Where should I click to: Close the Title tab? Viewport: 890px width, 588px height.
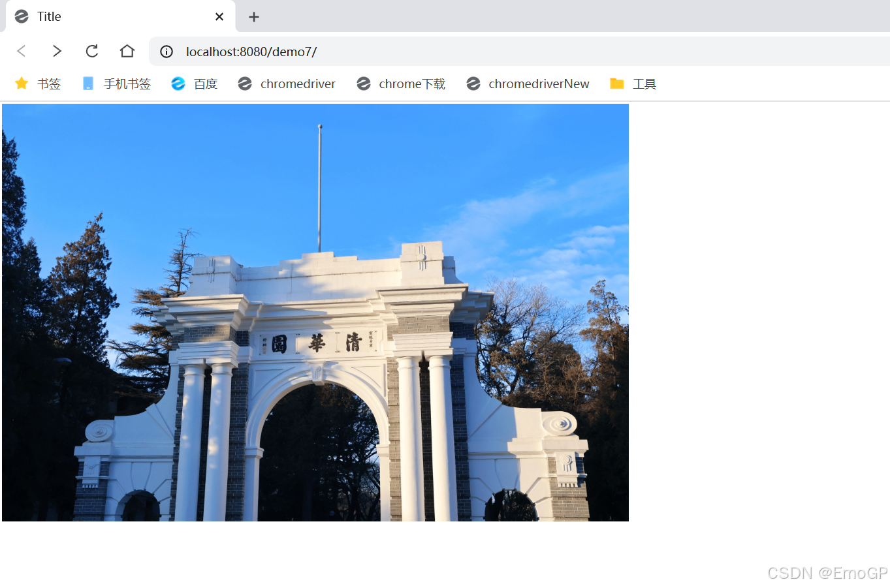pyautogui.click(x=219, y=17)
